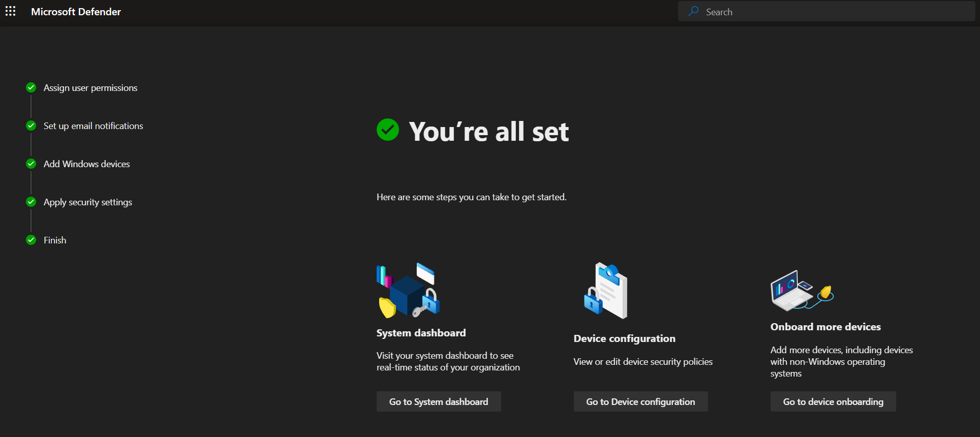This screenshot has width=980, height=437.
Task: Click the Finish step checkmark icon
Action: point(31,240)
